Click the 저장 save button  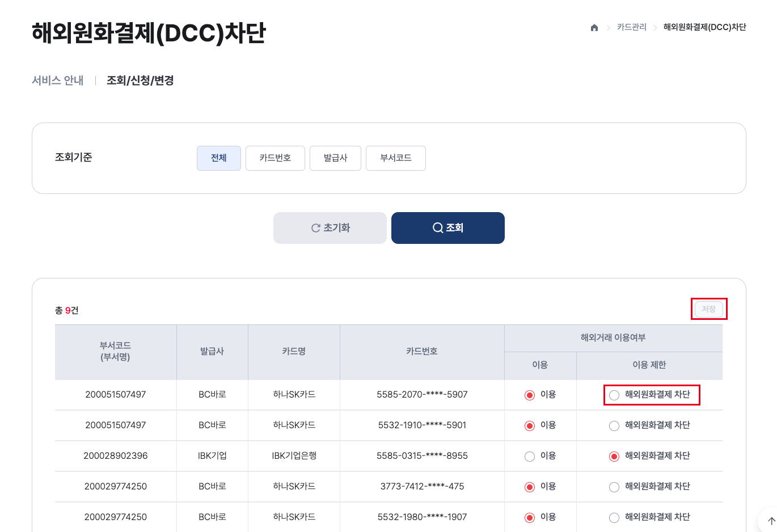tap(709, 309)
